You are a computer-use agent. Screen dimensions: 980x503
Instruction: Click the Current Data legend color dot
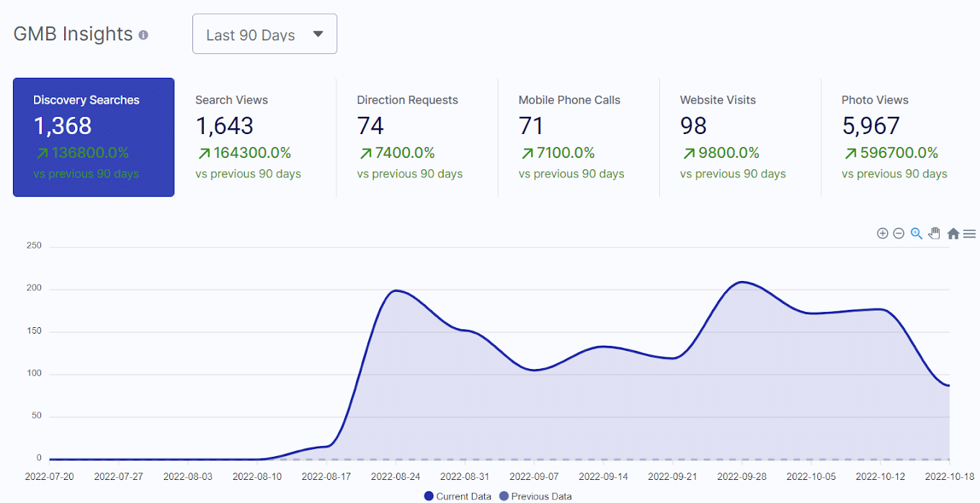(x=429, y=496)
